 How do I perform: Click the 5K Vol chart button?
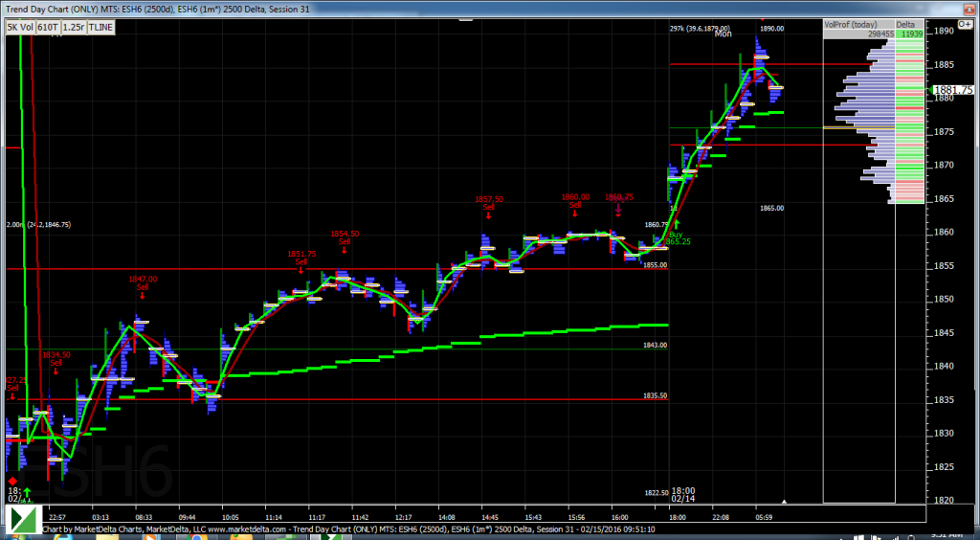tap(20, 27)
